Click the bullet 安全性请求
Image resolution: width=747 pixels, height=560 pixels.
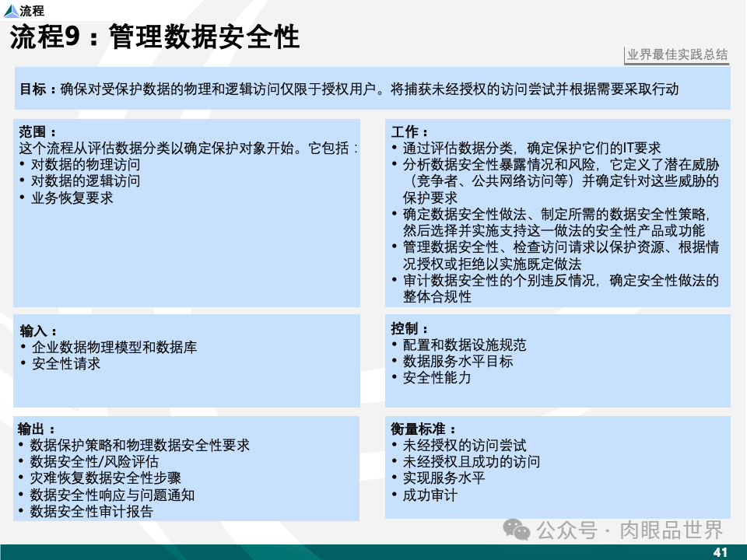click(x=65, y=364)
